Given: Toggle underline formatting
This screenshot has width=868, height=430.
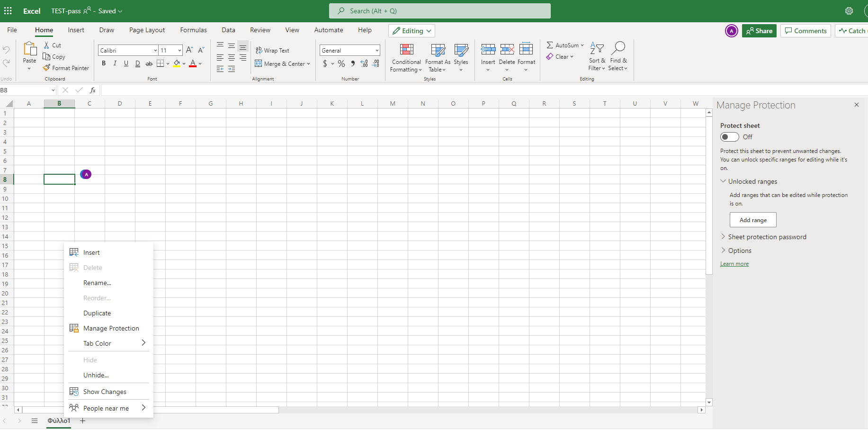Looking at the screenshot, I should point(126,63).
